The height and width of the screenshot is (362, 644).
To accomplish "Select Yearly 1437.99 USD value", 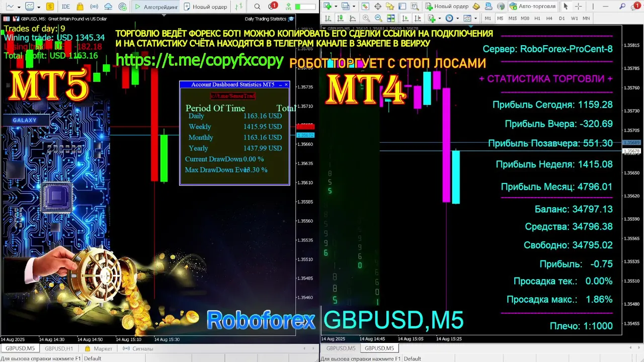I will [263, 148].
